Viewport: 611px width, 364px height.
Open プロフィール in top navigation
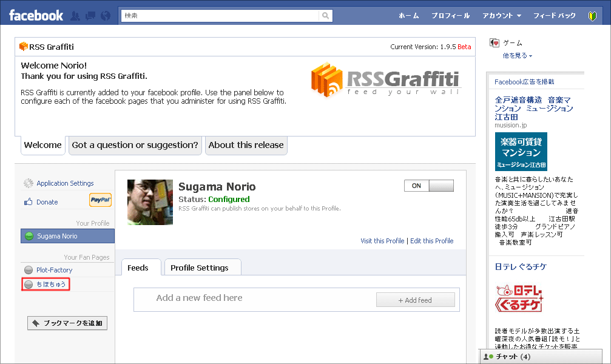pyautogui.click(x=450, y=16)
